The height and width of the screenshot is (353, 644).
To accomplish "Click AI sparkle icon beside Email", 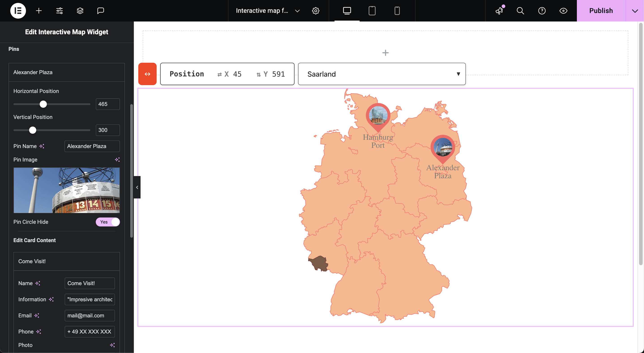I will pos(37,315).
